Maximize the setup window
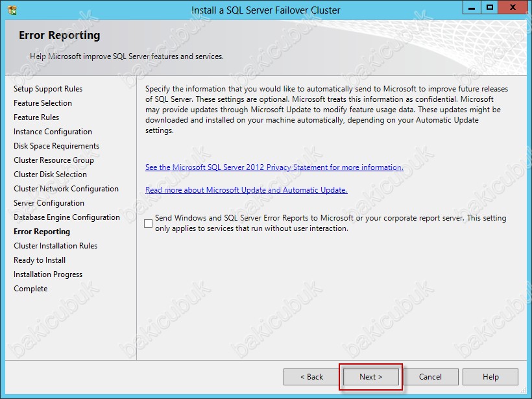The width and height of the screenshot is (532, 399). tap(490, 8)
